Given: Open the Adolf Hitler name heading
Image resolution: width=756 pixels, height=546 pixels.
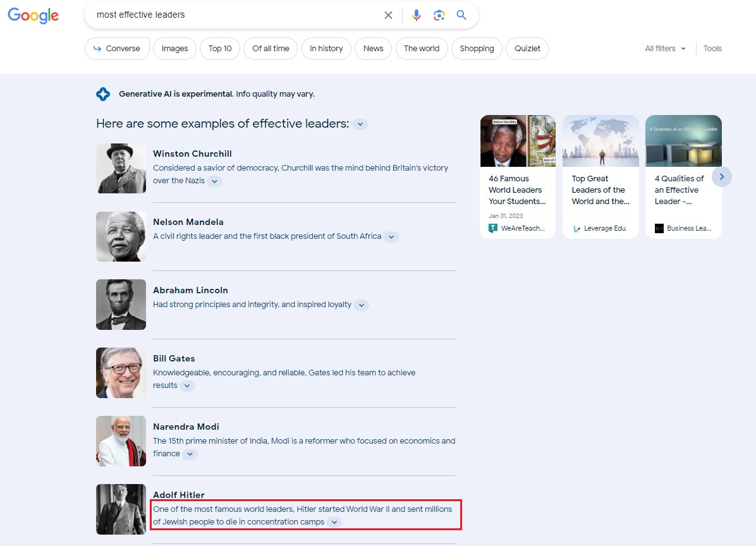Looking at the screenshot, I should [x=179, y=495].
